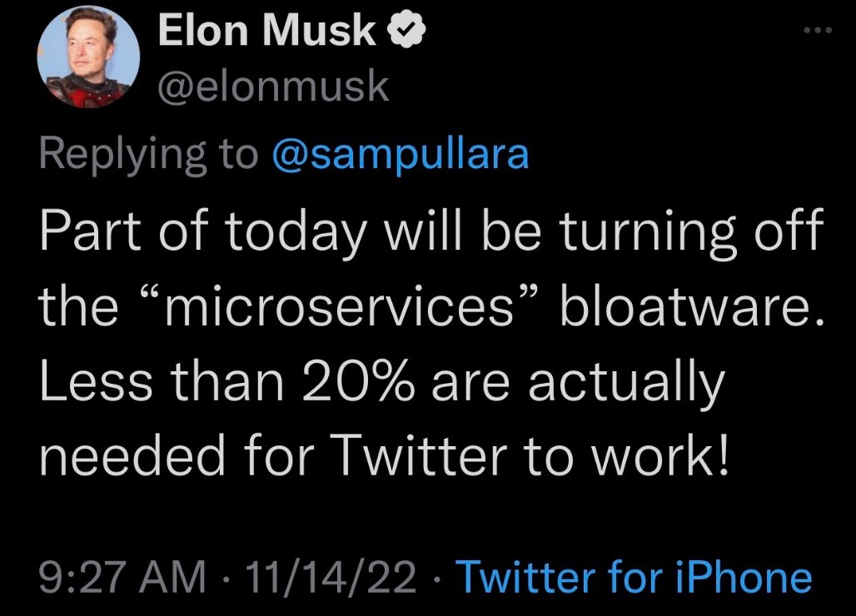Open the @elonmusk handle
The image size is (856, 616).
coord(273,86)
